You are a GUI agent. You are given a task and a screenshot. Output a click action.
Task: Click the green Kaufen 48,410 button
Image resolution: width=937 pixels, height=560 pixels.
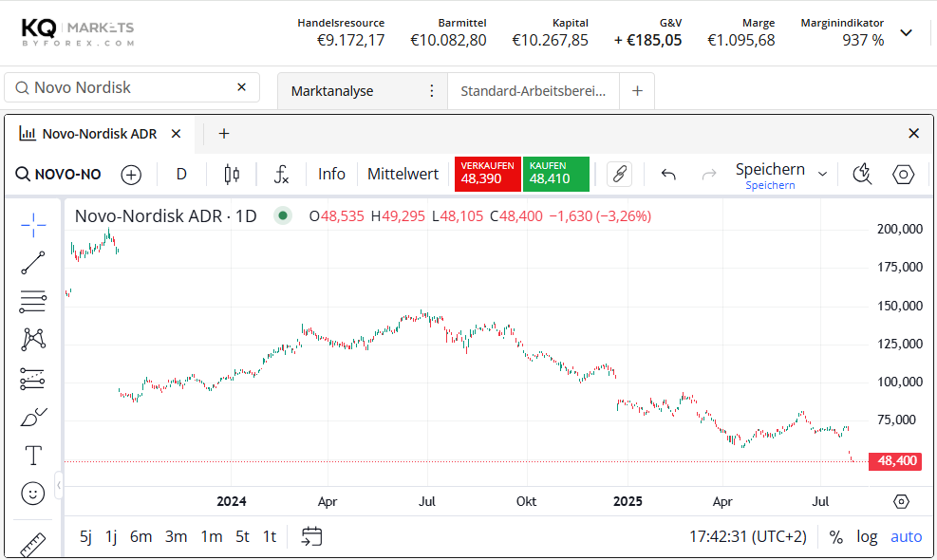click(x=555, y=174)
